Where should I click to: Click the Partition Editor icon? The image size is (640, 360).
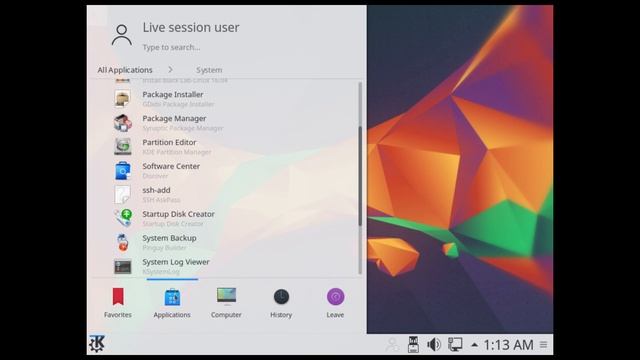122,147
